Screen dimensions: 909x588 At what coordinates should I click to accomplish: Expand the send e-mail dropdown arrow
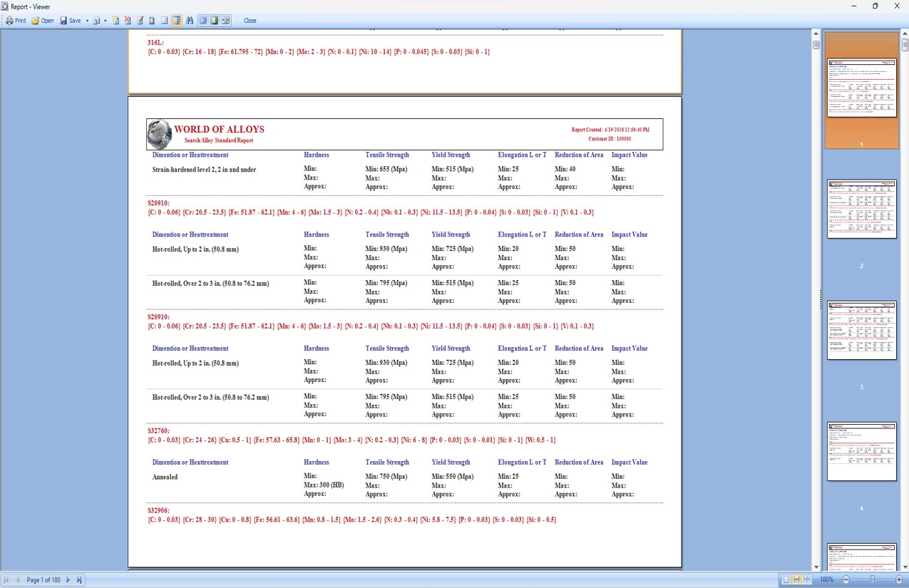(105, 21)
